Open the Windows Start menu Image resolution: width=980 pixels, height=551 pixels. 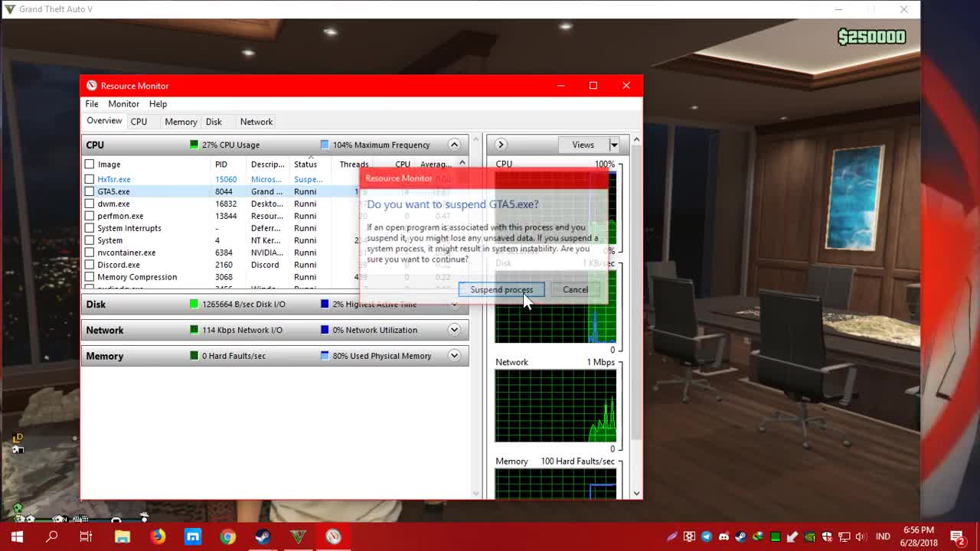click(x=17, y=536)
